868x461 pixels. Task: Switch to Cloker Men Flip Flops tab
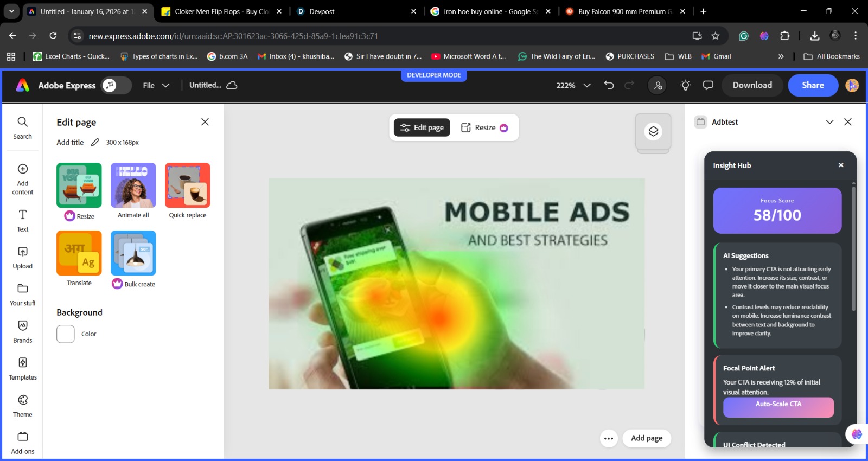coord(221,11)
